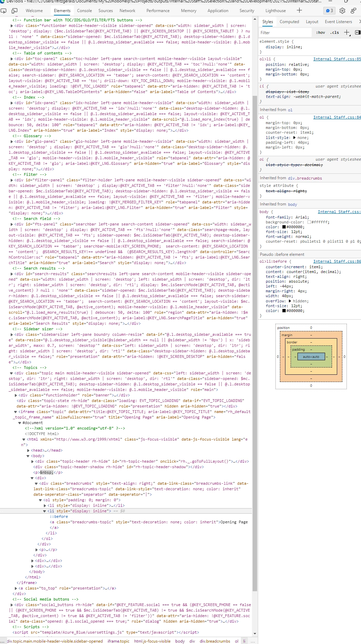
Task: Select 'body' in bottom breadcrumb trail
Action: point(180,641)
